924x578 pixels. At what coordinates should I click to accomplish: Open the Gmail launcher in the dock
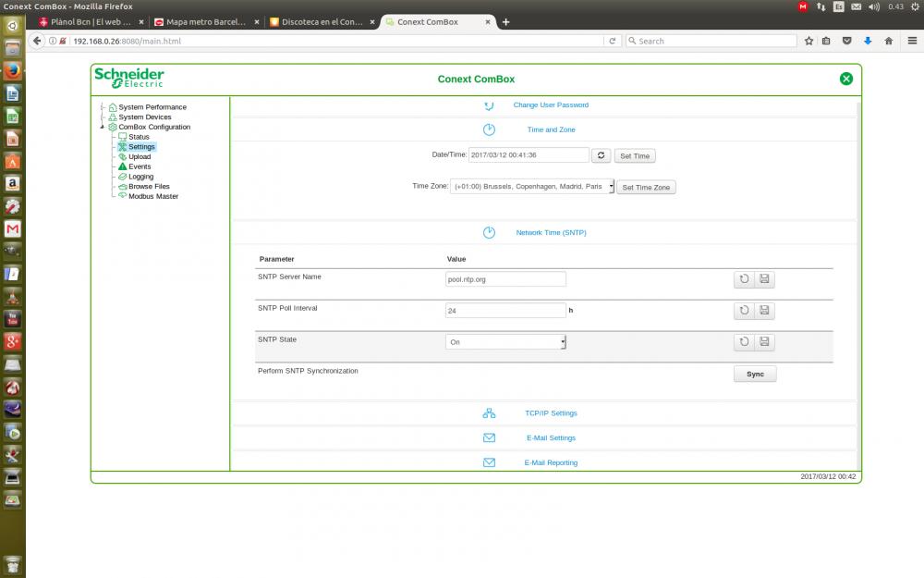coord(12,228)
